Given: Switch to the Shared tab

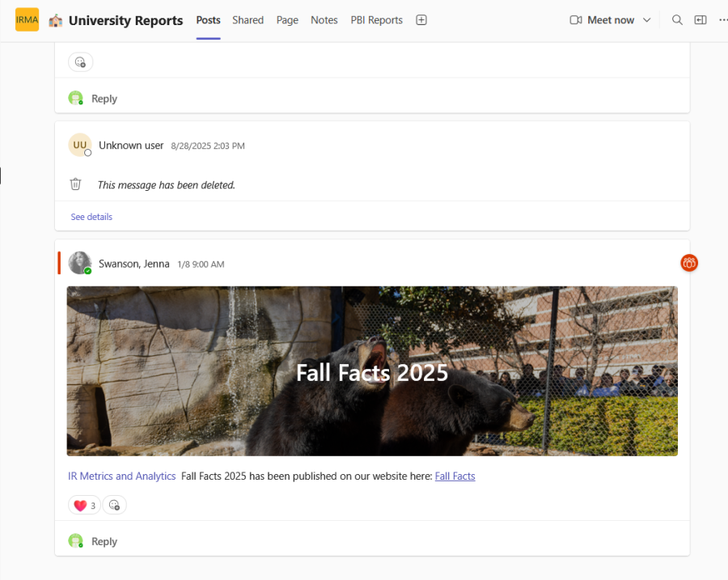Looking at the screenshot, I should point(248,20).
